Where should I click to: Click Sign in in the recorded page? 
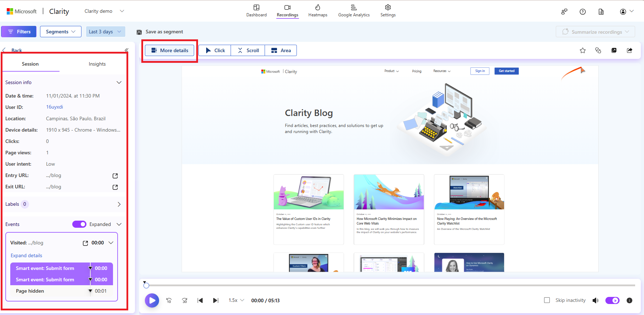(480, 71)
